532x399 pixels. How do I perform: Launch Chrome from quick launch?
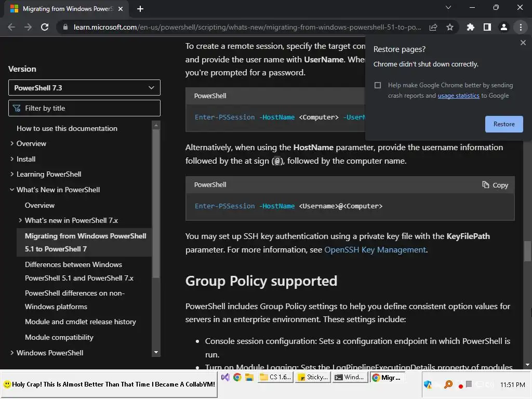[237, 377]
